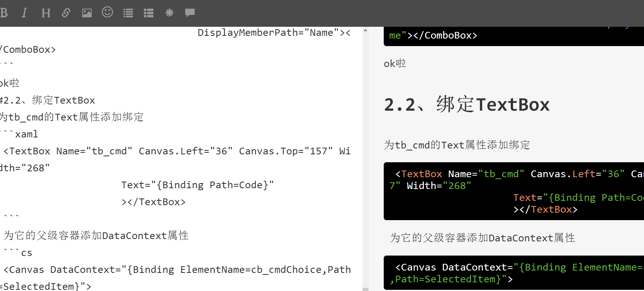
Task: Click '为它的父级容器添加DataContext属性' in the editor
Action: (x=96, y=235)
